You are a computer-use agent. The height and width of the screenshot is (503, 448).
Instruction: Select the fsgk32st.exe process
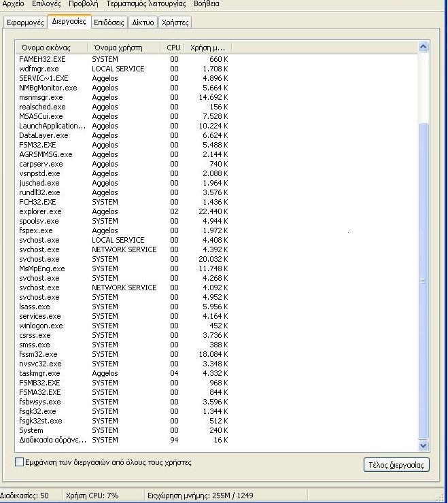click(x=123, y=421)
